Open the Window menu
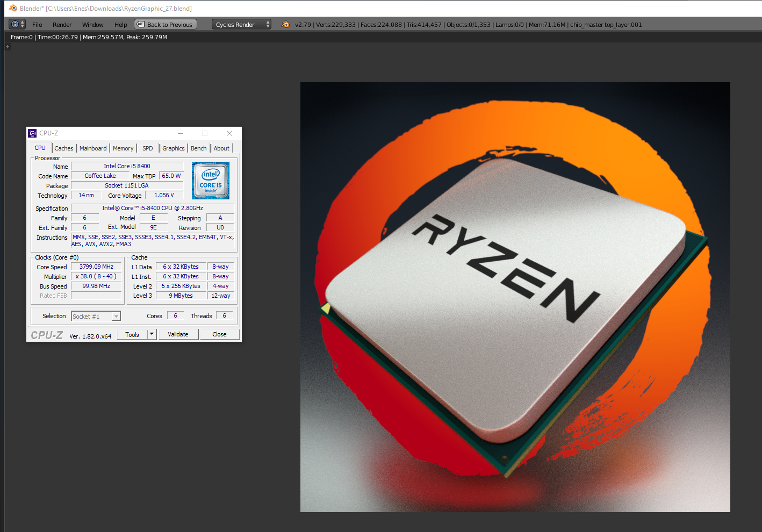The width and height of the screenshot is (762, 532). [92, 25]
